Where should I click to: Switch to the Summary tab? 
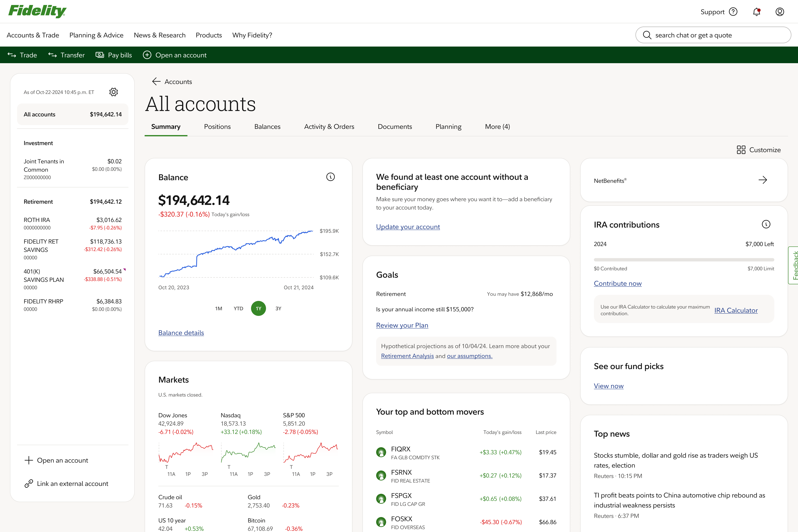pos(166,127)
